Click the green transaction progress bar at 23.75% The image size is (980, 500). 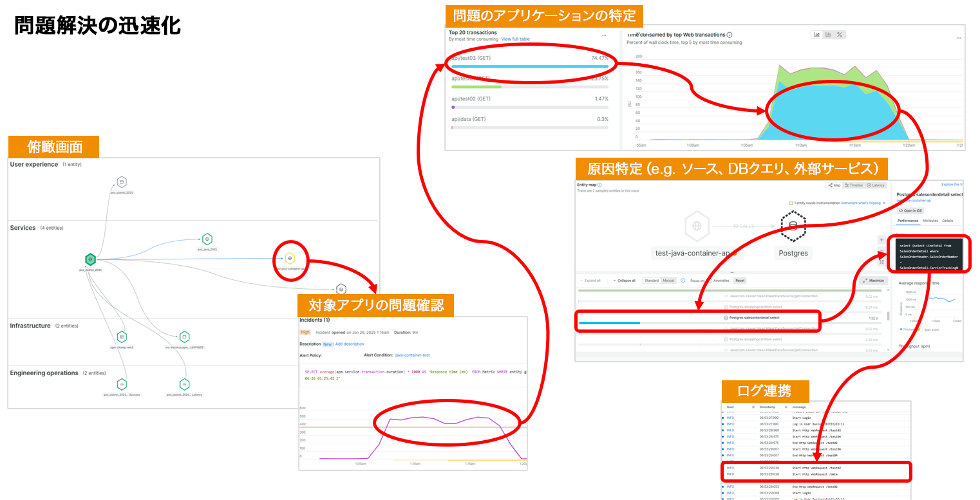(476, 86)
